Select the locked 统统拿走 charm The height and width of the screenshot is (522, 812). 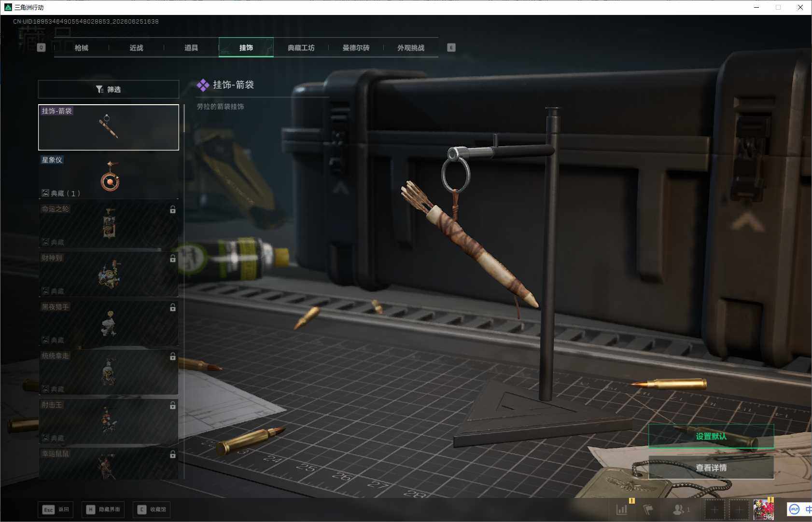coord(109,372)
